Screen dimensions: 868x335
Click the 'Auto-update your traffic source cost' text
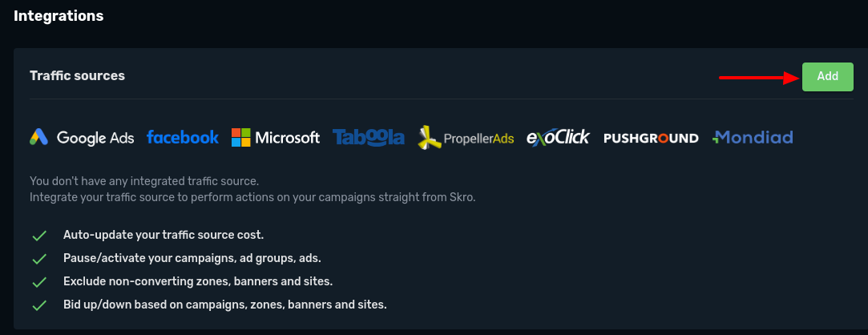click(164, 236)
